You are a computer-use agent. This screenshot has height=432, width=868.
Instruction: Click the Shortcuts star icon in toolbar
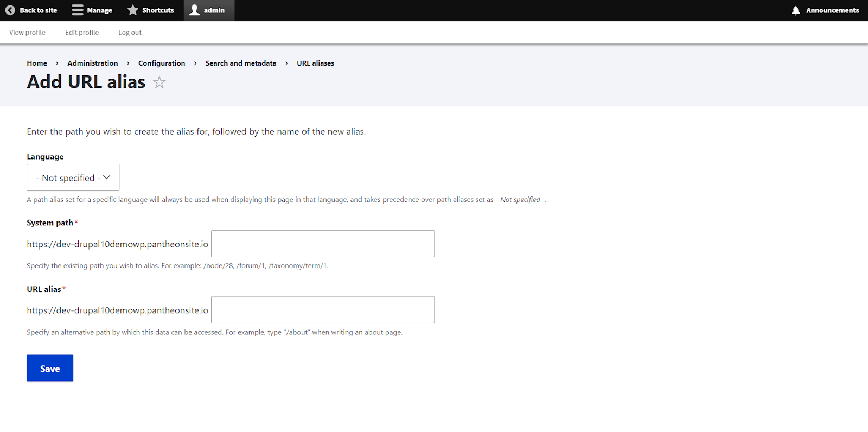(133, 10)
